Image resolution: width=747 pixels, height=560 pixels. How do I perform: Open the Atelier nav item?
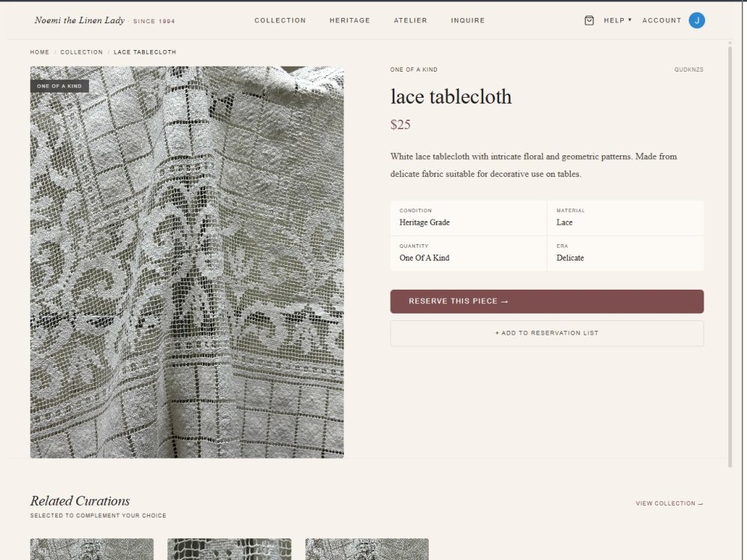410,20
